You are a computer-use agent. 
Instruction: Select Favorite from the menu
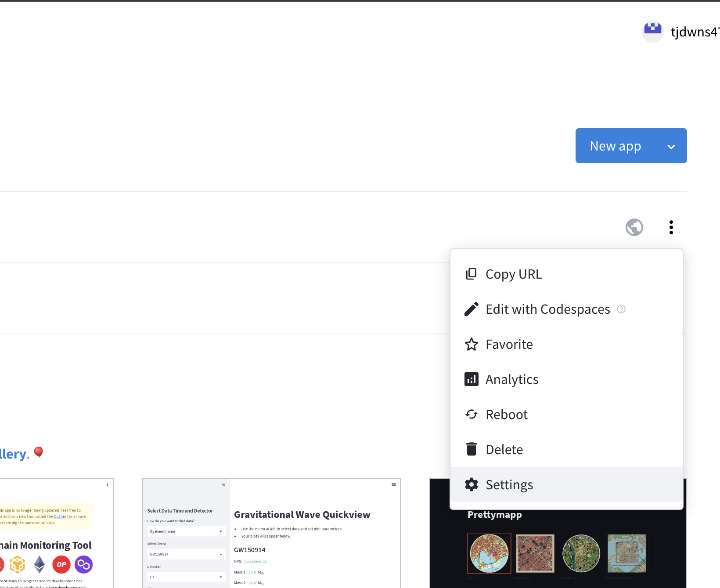(x=566, y=344)
